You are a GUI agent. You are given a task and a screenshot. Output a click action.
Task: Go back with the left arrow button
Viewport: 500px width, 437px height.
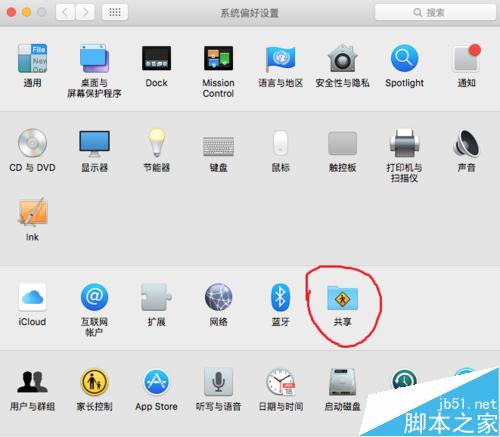65,13
